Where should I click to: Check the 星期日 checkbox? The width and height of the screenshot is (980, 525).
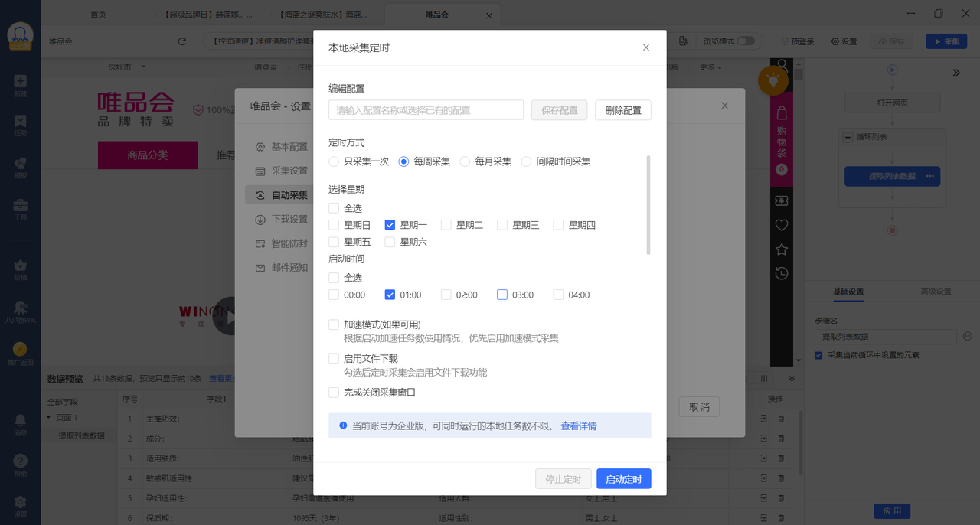(x=334, y=225)
